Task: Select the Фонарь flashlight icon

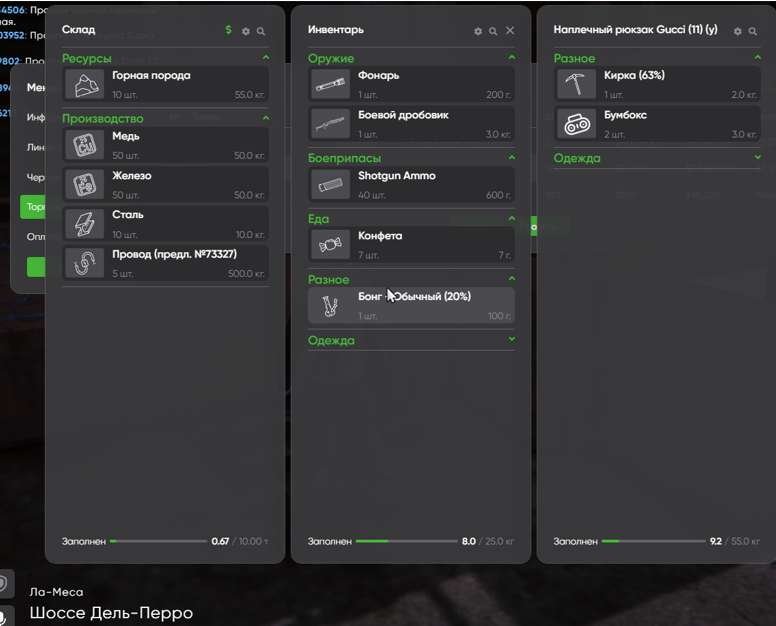Action: (x=331, y=85)
